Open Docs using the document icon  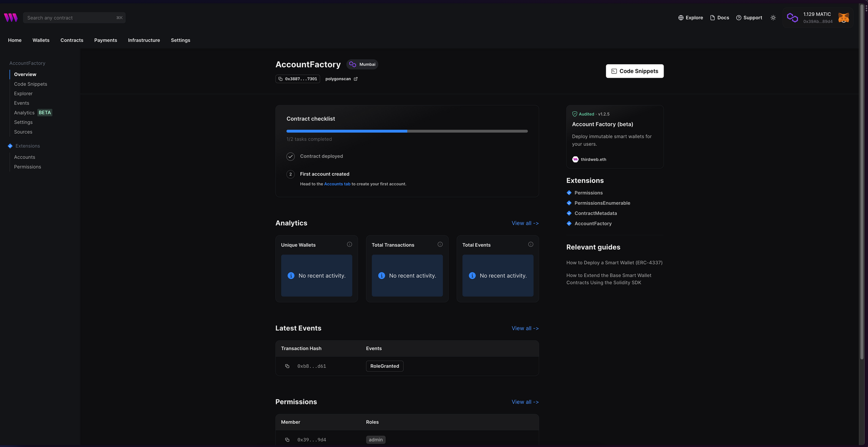coord(712,17)
